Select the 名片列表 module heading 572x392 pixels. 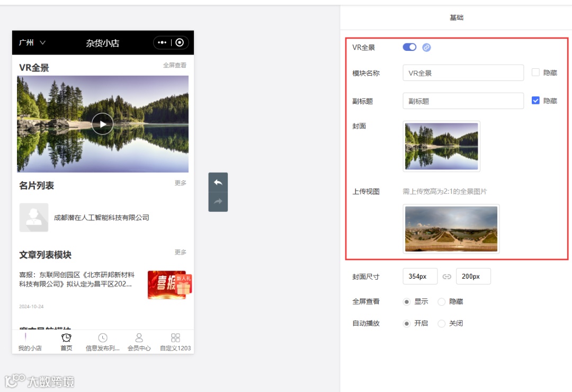click(37, 186)
